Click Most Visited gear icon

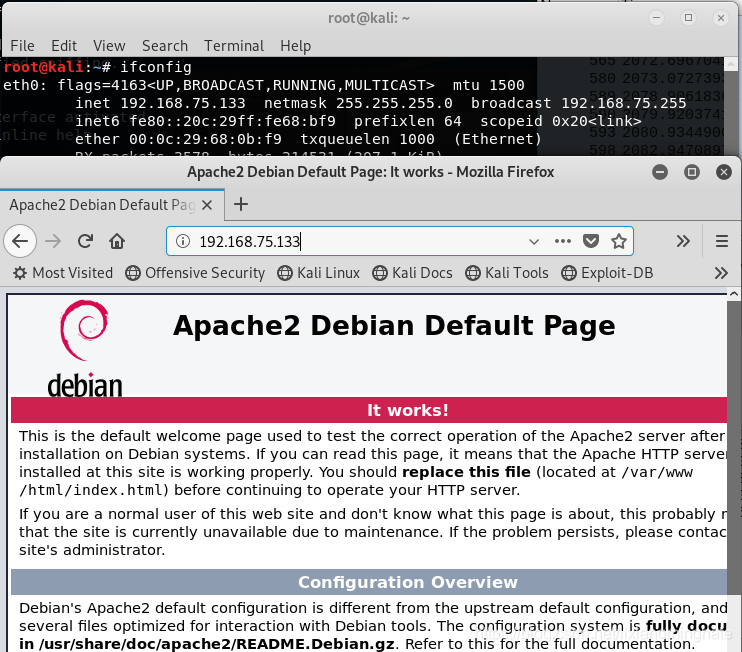coord(19,273)
